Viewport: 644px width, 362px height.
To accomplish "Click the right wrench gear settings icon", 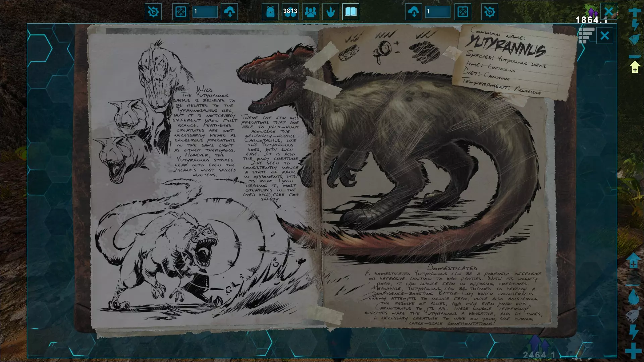I will (x=489, y=12).
